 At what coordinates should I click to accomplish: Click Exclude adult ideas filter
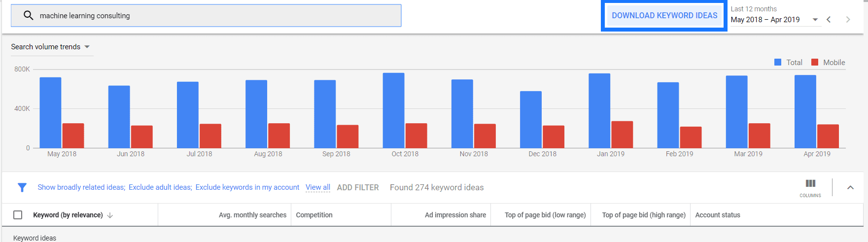point(160,187)
